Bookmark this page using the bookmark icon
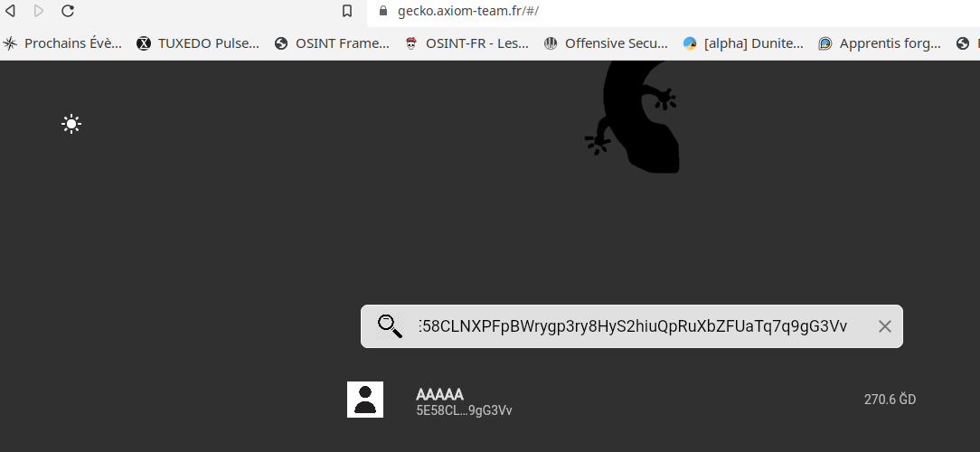The width and height of the screenshot is (980, 452). pos(347,11)
